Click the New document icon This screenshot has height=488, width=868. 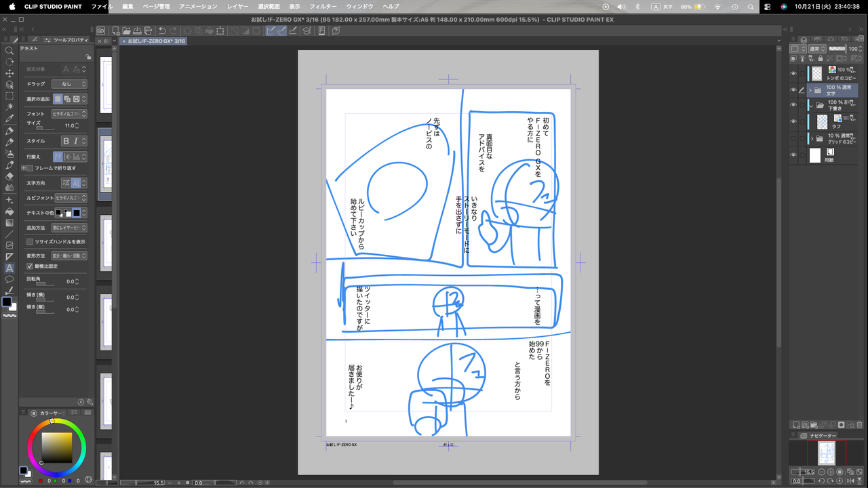pyautogui.click(x=116, y=30)
